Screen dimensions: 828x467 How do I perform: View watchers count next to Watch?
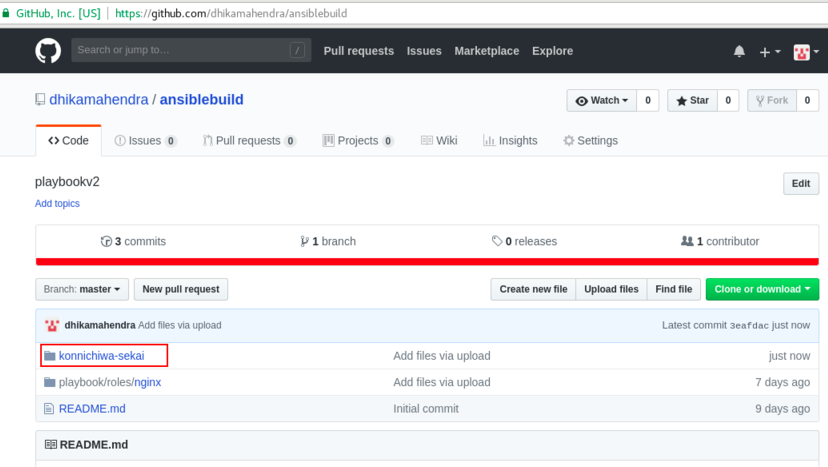(648, 100)
